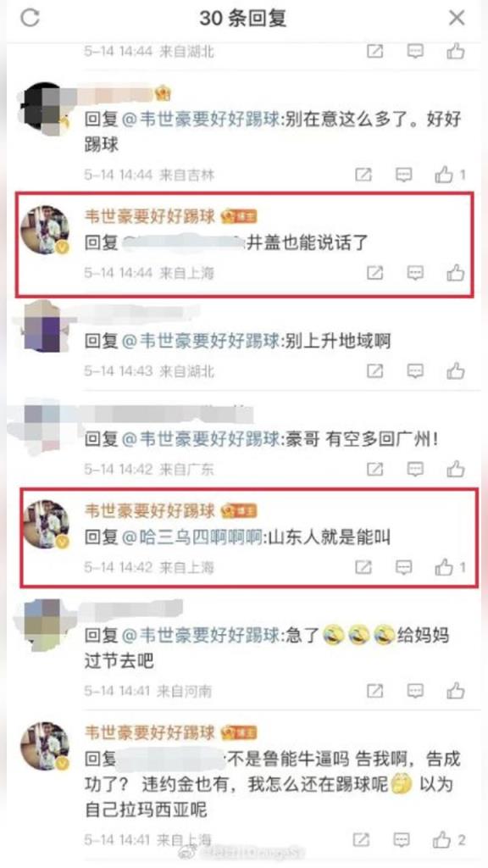Comment on the 井盖也能说话了 reply
Viewport: 488px width, 868px height.
pos(415,273)
